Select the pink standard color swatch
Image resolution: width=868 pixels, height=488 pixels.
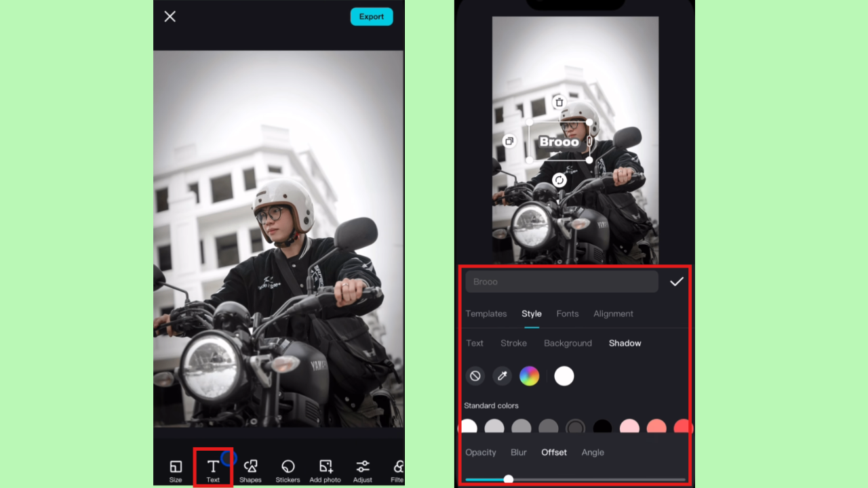pos(630,426)
